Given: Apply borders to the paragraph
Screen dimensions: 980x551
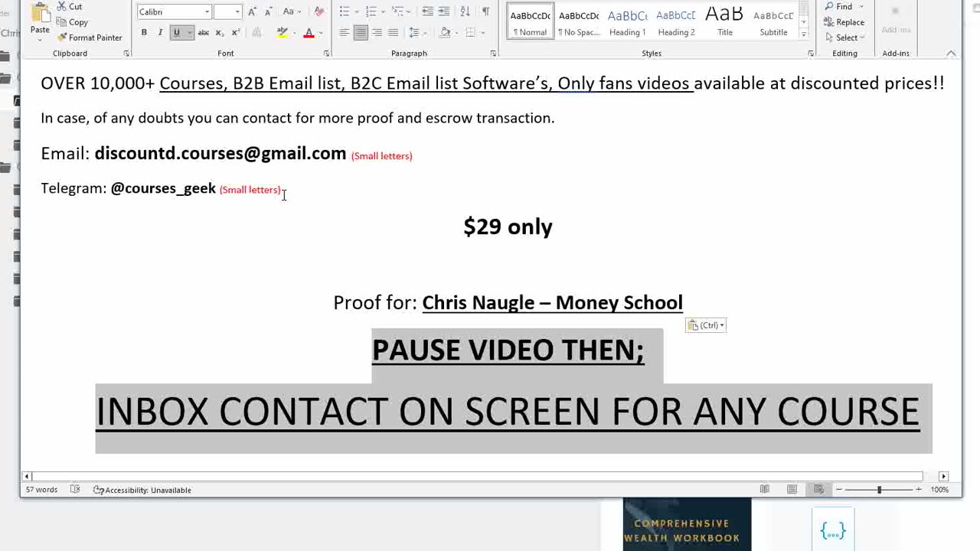Looking at the screenshot, I should (x=471, y=33).
